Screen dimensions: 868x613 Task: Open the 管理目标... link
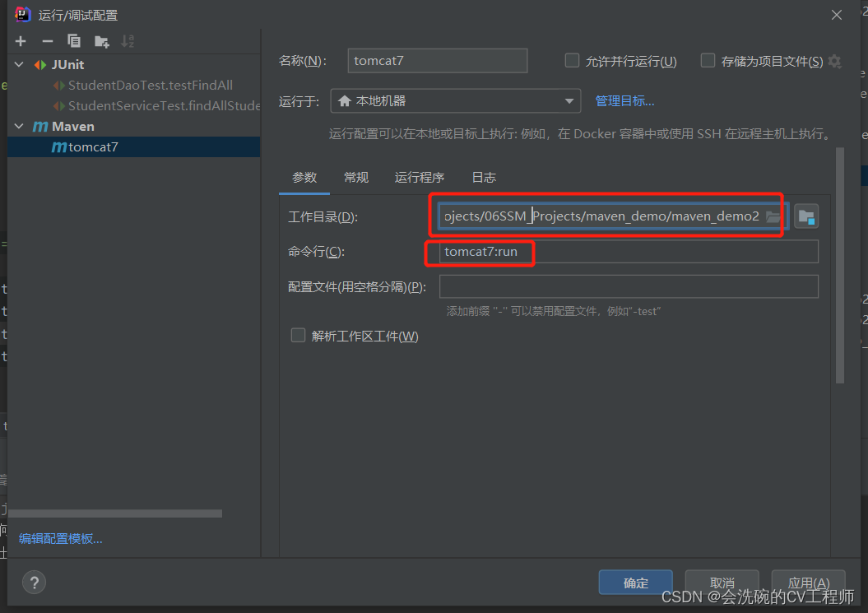click(x=624, y=101)
